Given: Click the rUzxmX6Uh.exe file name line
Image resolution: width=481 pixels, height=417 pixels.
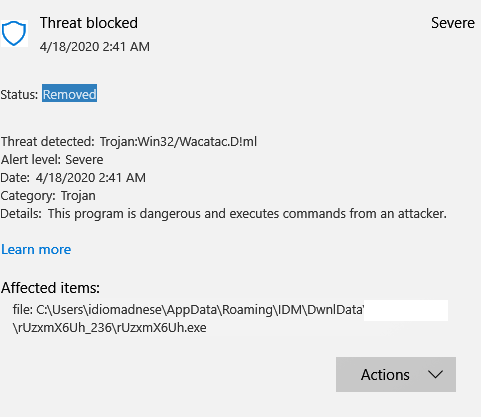Looking at the screenshot, I should tap(109, 328).
